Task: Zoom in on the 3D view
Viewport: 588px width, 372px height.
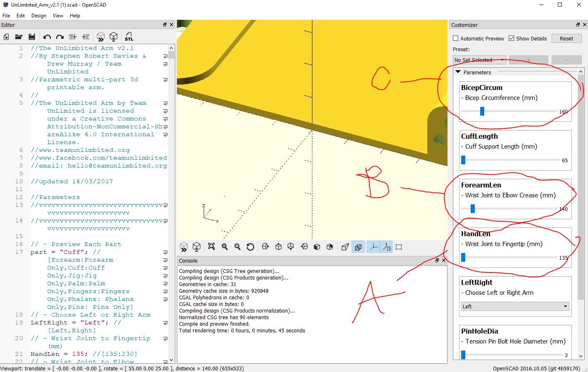Action: click(225, 247)
